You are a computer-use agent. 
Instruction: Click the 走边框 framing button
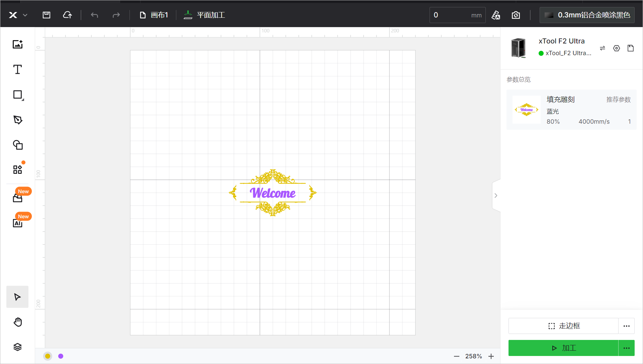[x=563, y=326]
